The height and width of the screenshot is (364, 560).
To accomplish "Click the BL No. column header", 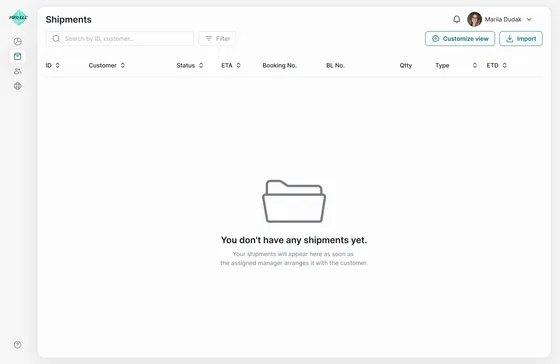I will [335, 65].
